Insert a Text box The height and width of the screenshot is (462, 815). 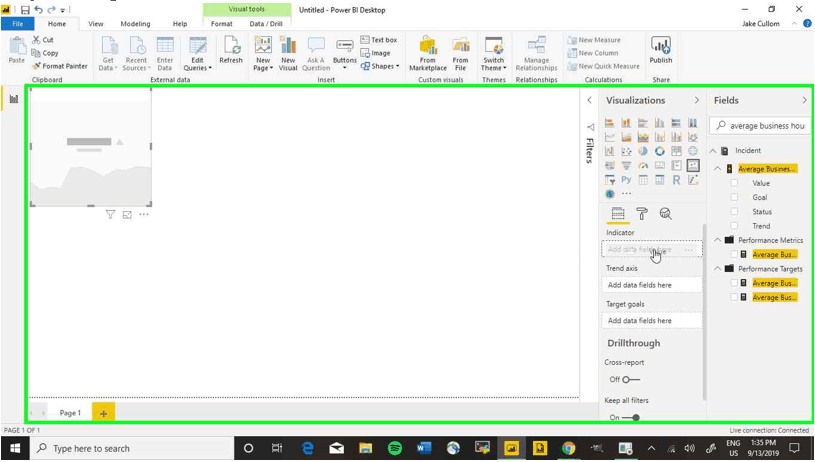(x=379, y=39)
